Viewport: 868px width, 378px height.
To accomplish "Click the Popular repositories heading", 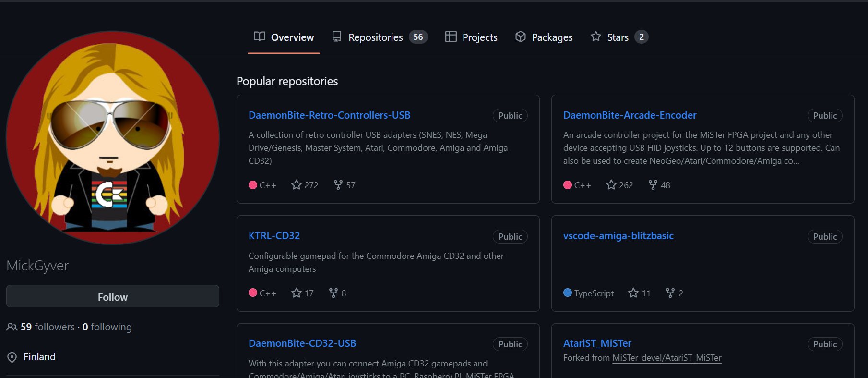I will [287, 81].
